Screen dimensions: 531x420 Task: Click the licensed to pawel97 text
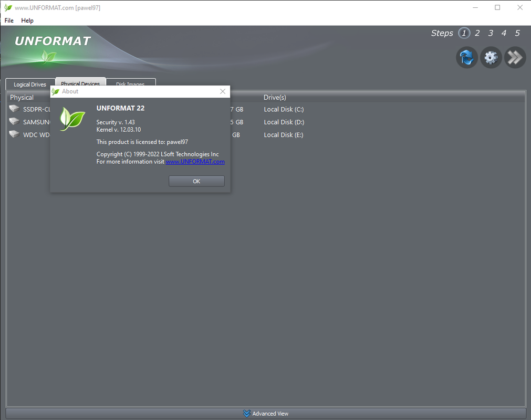coord(142,142)
